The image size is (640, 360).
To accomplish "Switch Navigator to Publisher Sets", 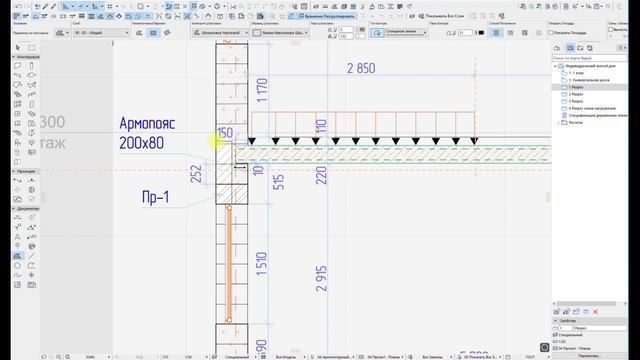I will (x=590, y=48).
